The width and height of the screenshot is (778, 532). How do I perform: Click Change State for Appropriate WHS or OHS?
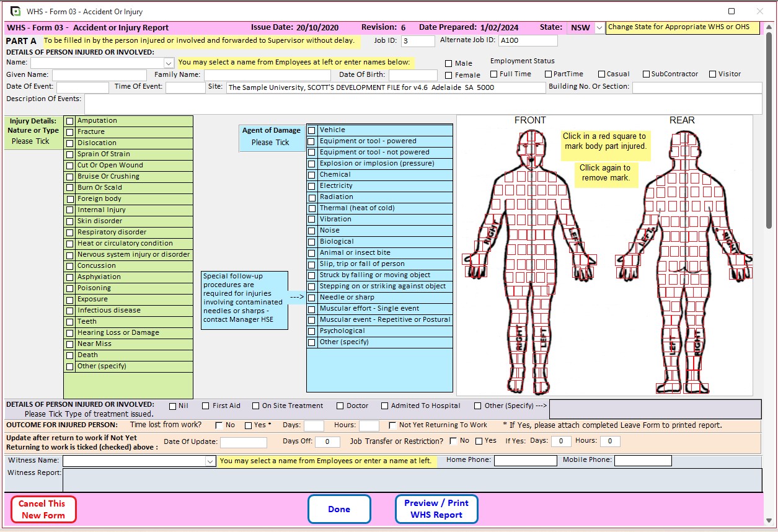(682, 28)
